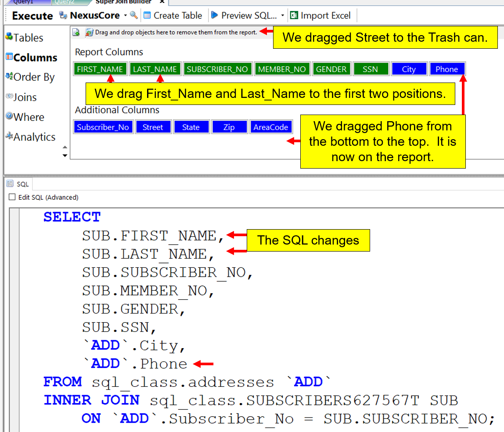Go to the Where filter icon
Image resolution: width=504 pixels, height=432 pixels.
click(x=9, y=116)
